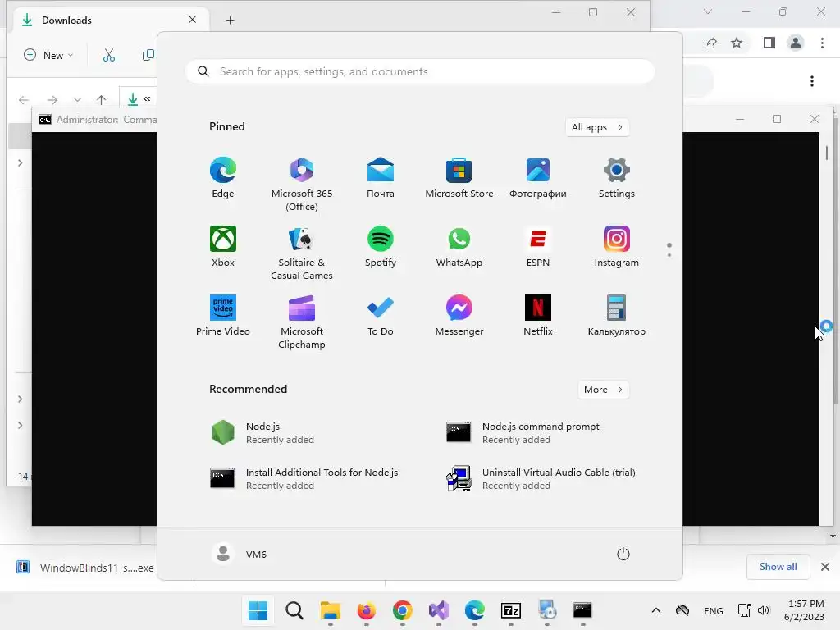Toggle Chrome side panel
This screenshot has width=840, height=630.
coord(769,43)
